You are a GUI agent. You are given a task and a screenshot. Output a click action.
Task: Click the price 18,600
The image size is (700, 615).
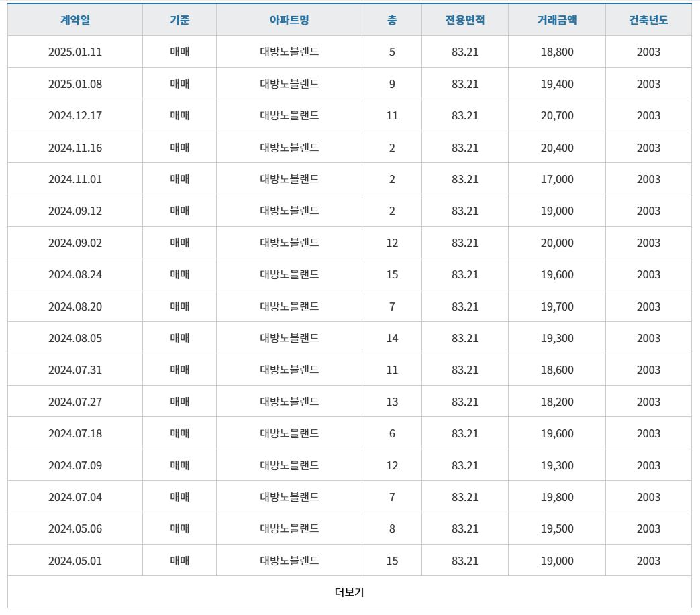[x=557, y=370]
